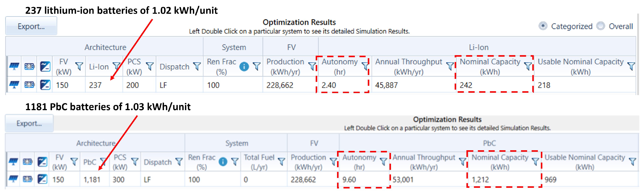Filter Li-Ion Nominal Capacity column
Screen dimensions: 644x194
coord(528,66)
